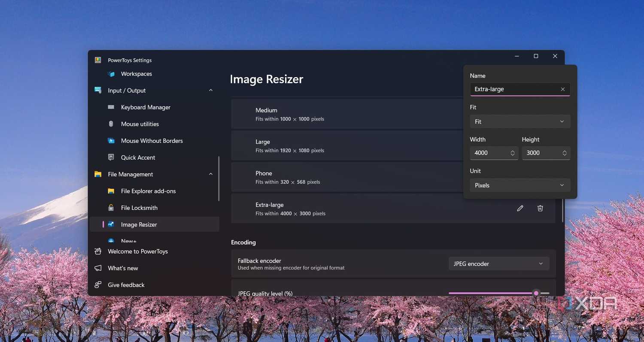This screenshot has width=644, height=342.
Task: Click the Width value field 4000
Action: tap(494, 153)
